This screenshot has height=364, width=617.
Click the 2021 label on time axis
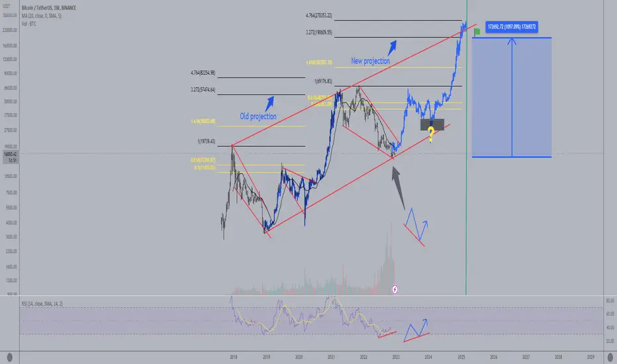point(331,357)
